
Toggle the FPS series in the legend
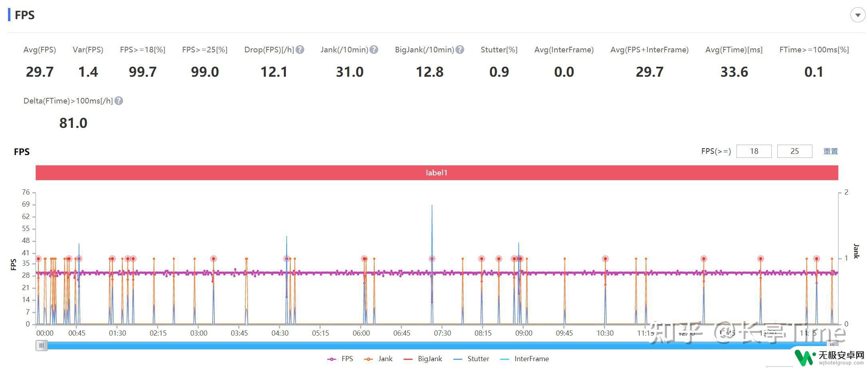340,359
